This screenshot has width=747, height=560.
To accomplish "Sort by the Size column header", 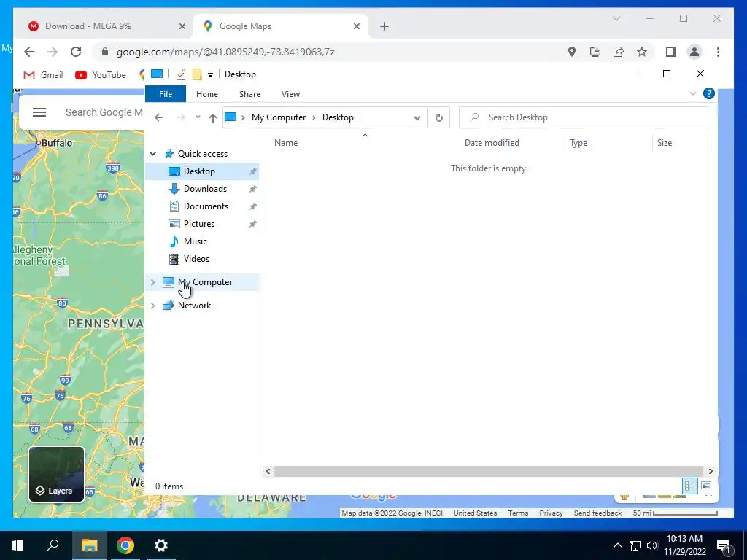I will [664, 142].
